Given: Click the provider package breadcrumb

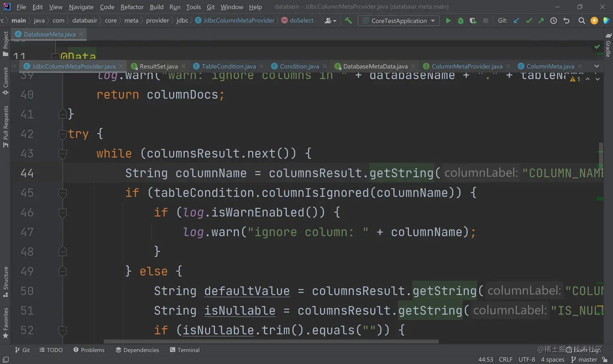Looking at the screenshot, I should (x=157, y=21).
